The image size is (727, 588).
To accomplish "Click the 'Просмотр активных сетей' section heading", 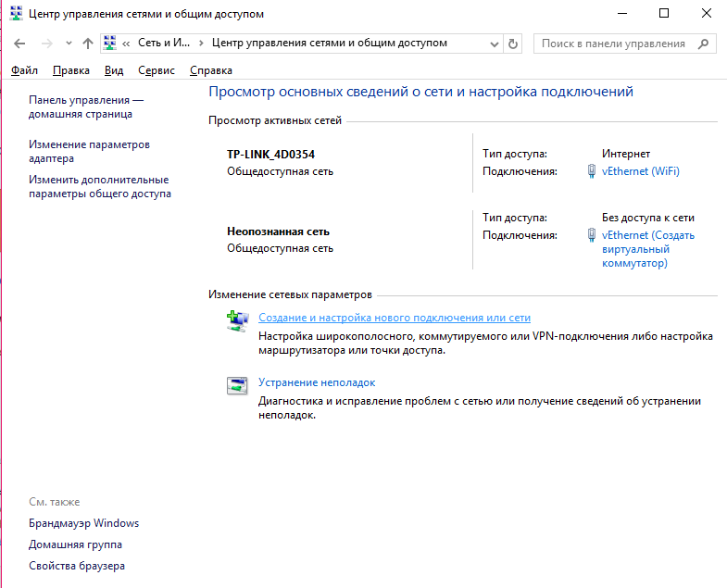I will pyautogui.click(x=275, y=120).
